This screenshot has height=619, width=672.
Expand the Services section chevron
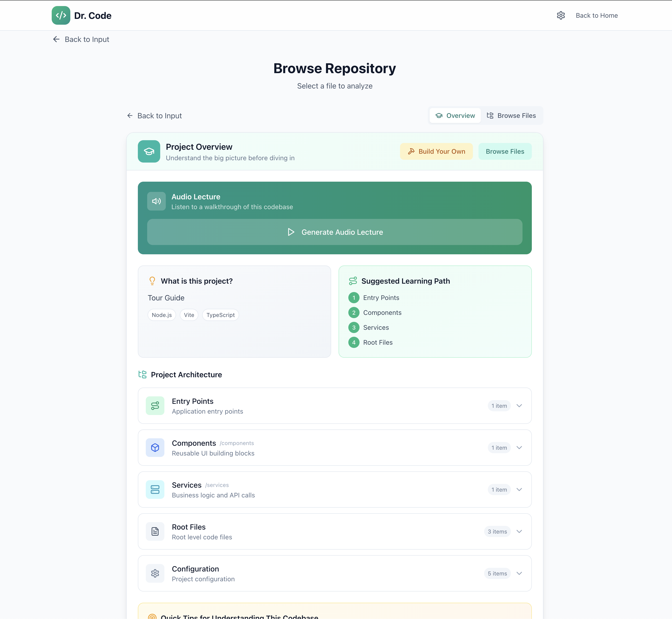tap(519, 489)
